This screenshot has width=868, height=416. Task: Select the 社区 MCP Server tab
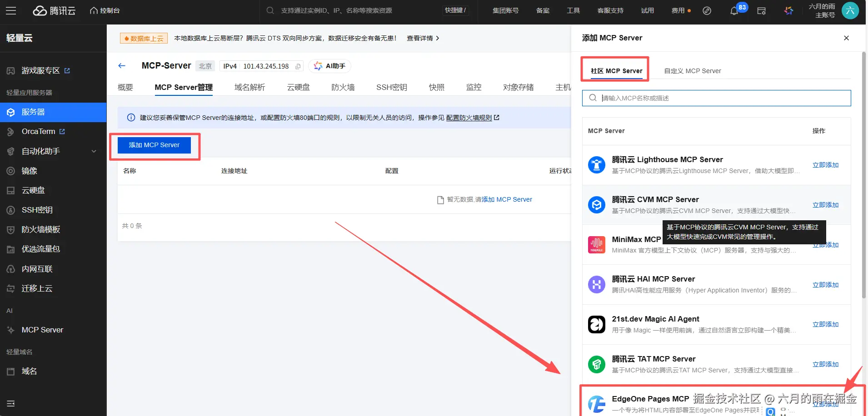pos(616,71)
